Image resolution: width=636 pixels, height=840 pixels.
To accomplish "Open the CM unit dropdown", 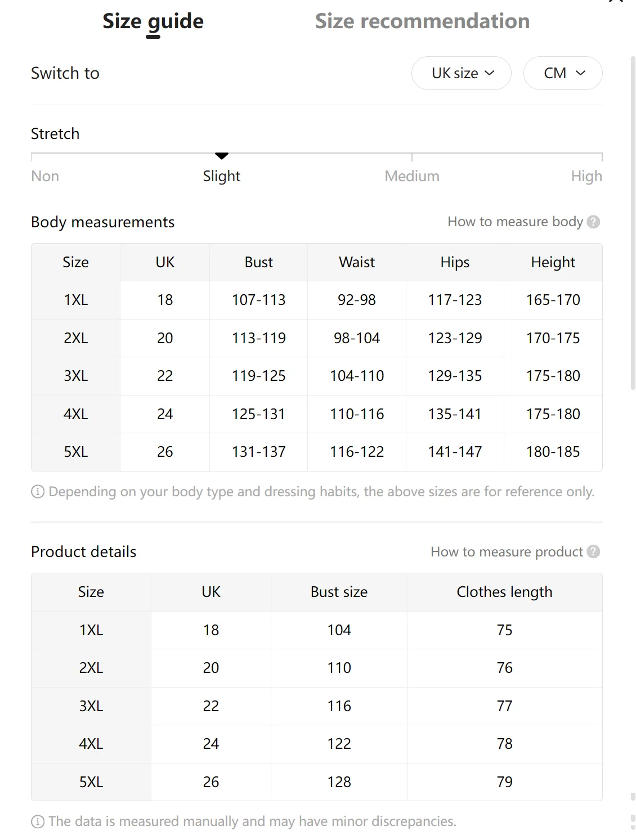I will 563,73.
